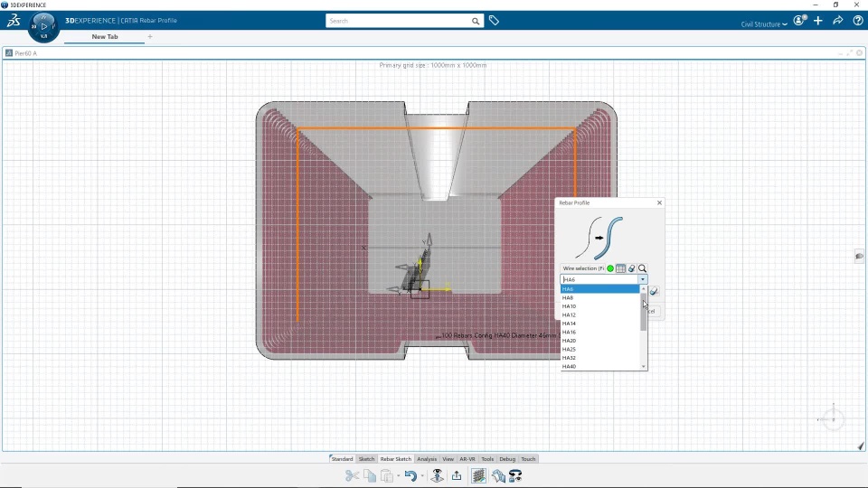Image resolution: width=868 pixels, height=488 pixels.
Task: Click the eye-on-plane view icon
Action: click(x=438, y=476)
